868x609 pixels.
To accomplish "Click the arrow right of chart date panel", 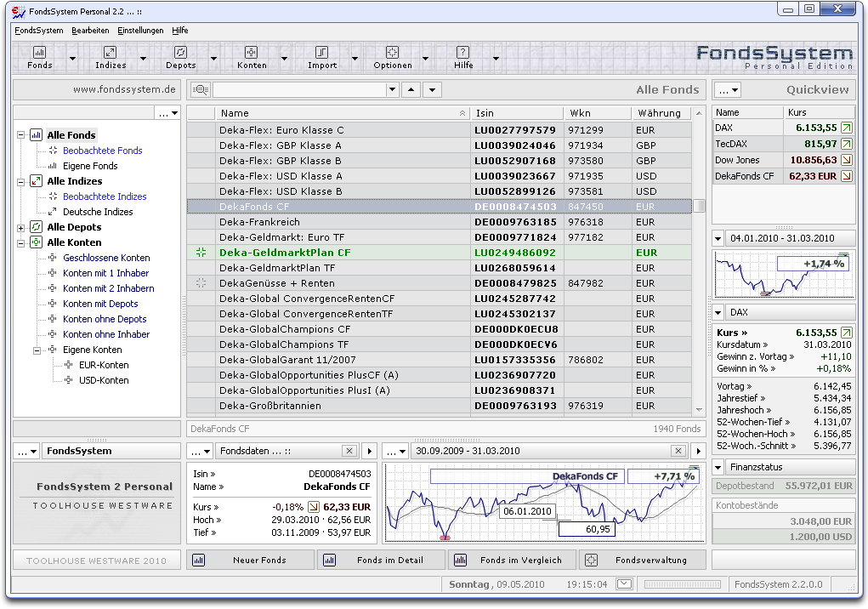I will [x=699, y=451].
